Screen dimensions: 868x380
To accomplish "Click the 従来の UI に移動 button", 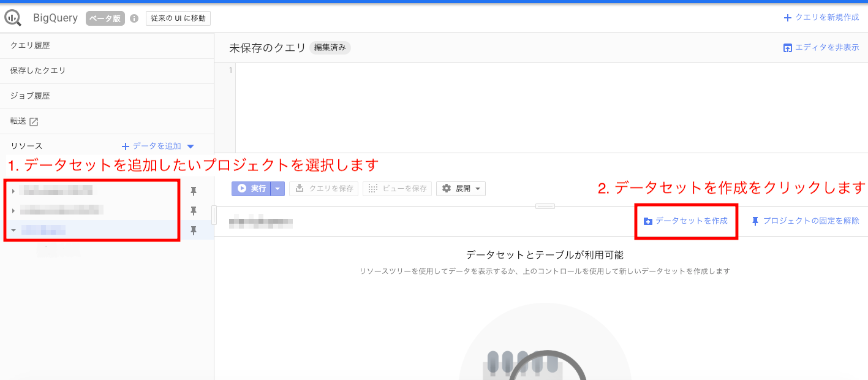I will tap(178, 18).
